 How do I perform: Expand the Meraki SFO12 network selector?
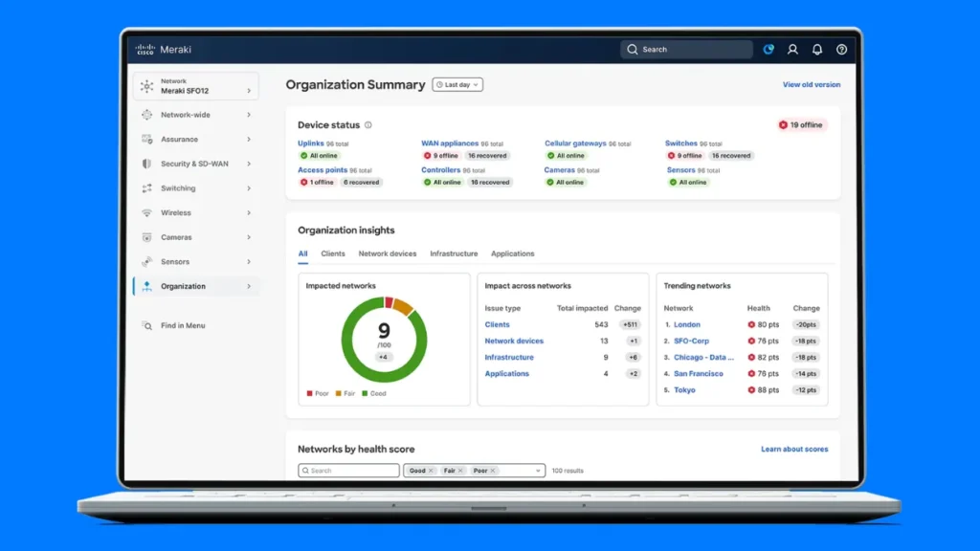click(x=196, y=85)
